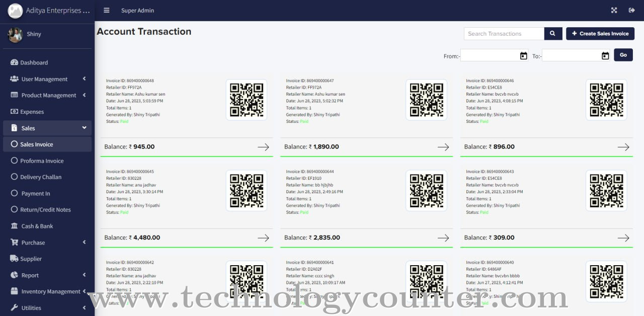Open the Delivery Challan page
Viewport: 644px width, 316px height.
(47, 177)
